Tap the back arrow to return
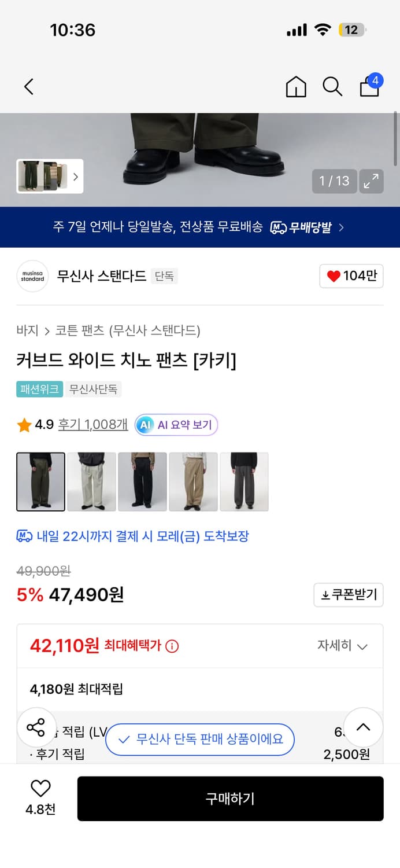Screen dimensions: 400x868 tap(29, 86)
